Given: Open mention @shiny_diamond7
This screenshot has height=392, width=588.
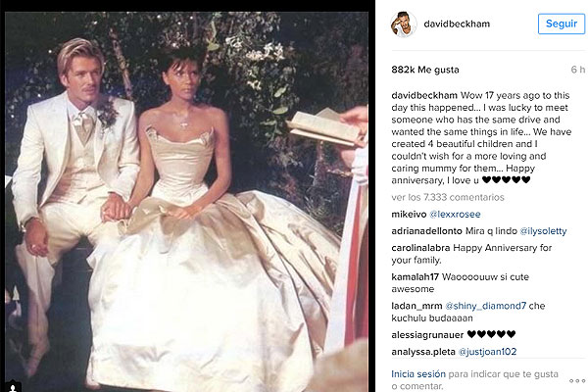Looking at the screenshot, I should tap(486, 306).
